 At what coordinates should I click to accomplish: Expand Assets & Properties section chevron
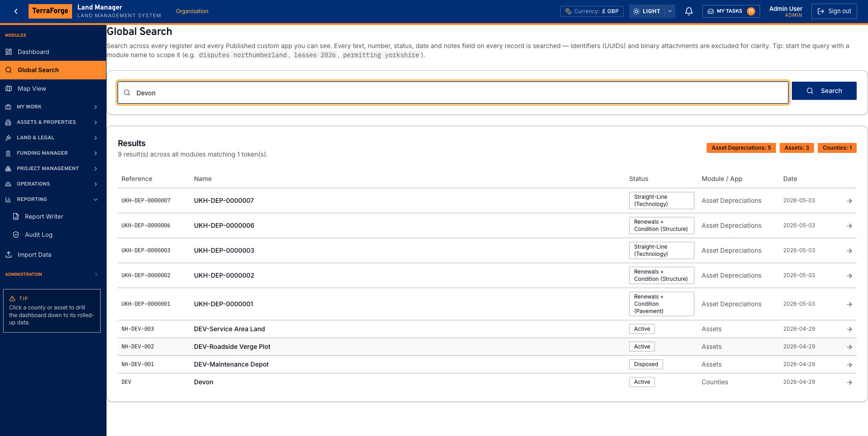tap(96, 122)
